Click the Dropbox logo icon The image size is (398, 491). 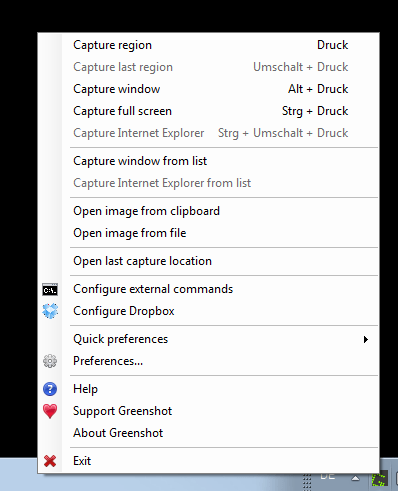point(50,311)
